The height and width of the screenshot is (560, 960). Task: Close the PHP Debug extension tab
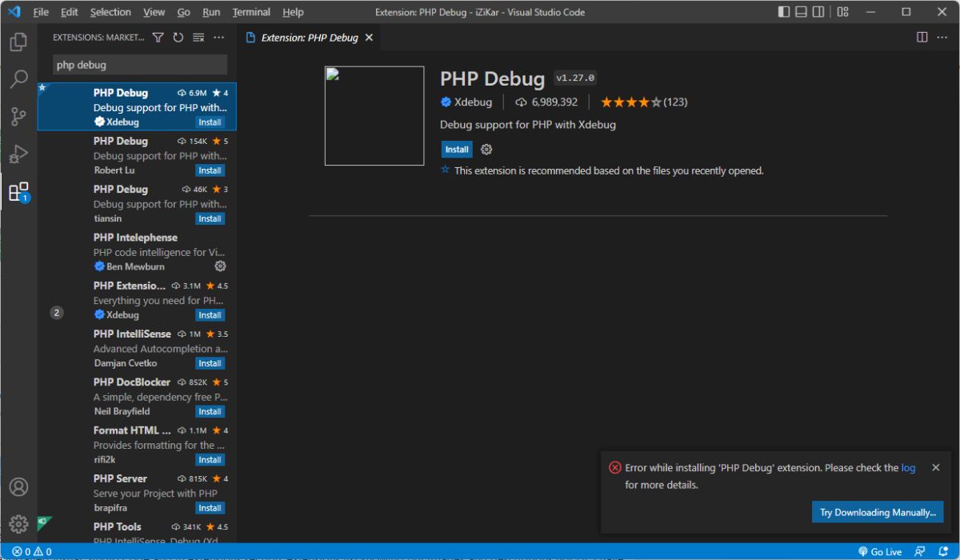point(369,38)
